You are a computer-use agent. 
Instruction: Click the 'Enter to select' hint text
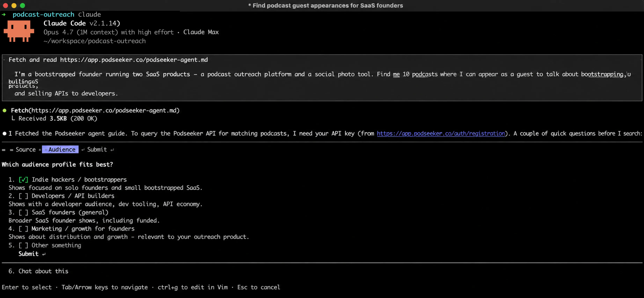click(27, 287)
